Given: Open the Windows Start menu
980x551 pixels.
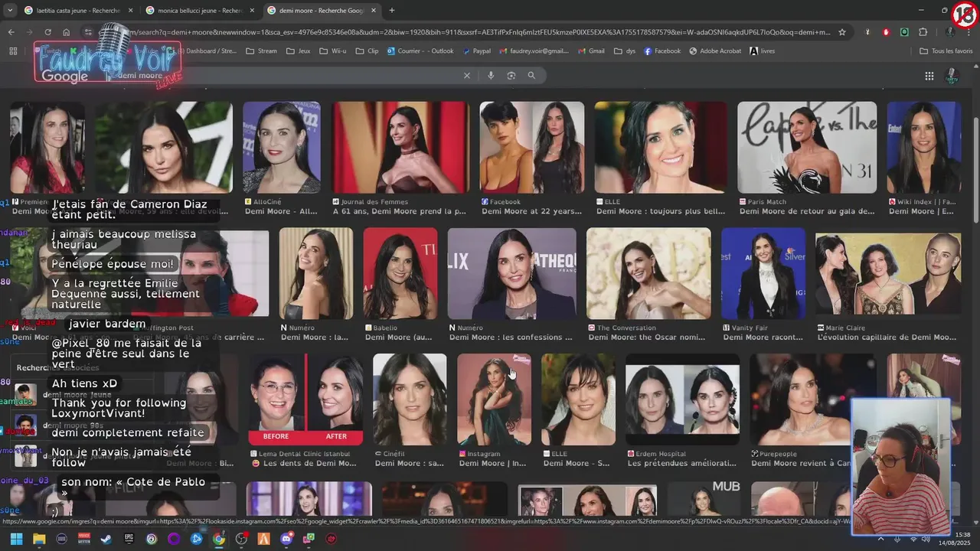Looking at the screenshot, I should [16, 539].
